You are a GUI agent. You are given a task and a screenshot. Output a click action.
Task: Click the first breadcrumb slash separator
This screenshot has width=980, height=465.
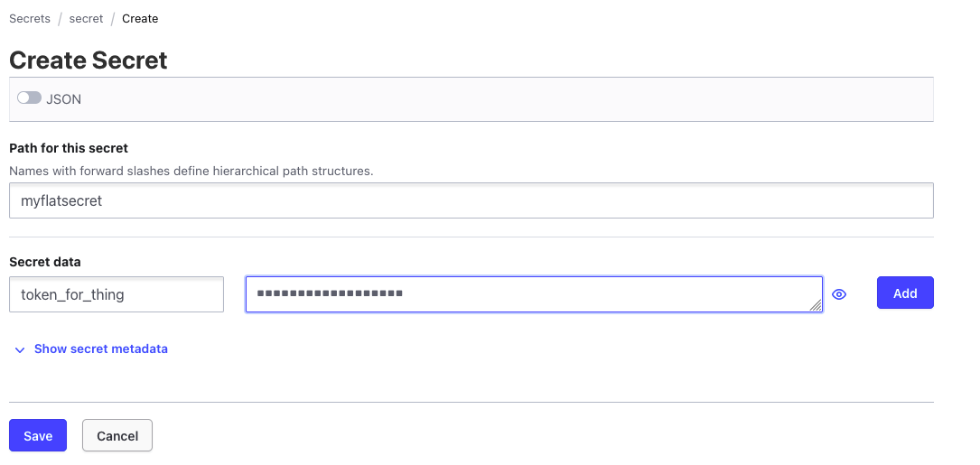coord(60,18)
